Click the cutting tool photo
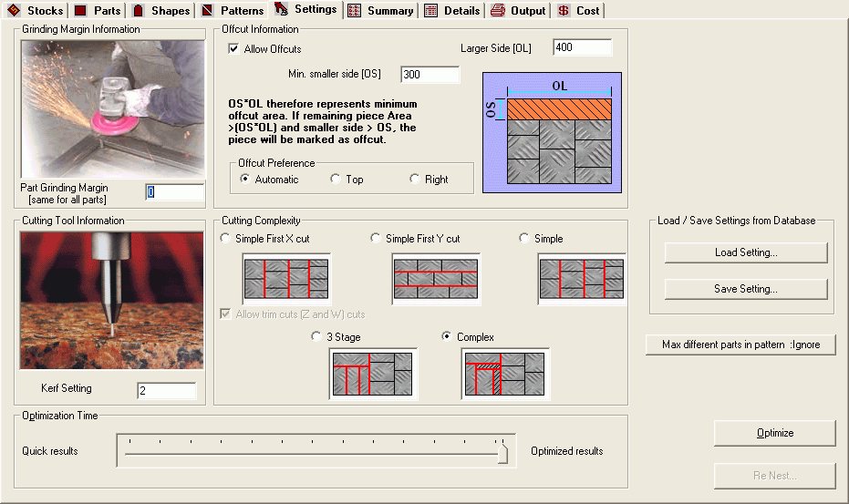Screen dimensions: 849x504 (x=111, y=300)
